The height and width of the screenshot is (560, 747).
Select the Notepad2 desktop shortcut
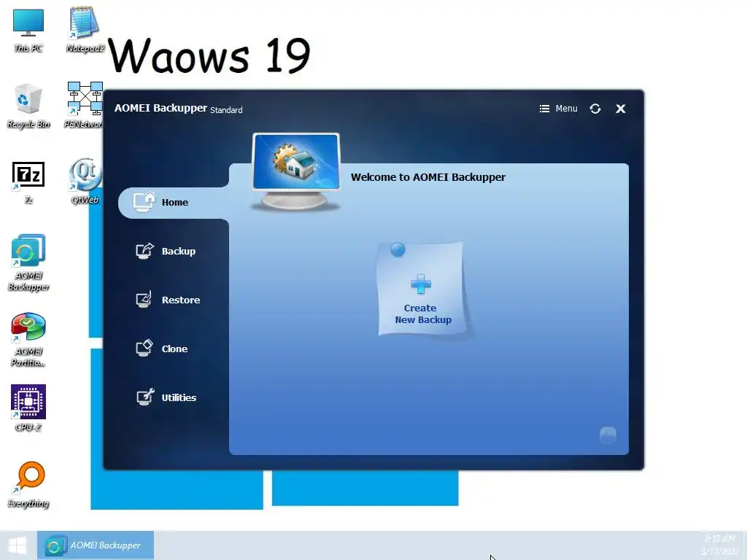click(85, 30)
